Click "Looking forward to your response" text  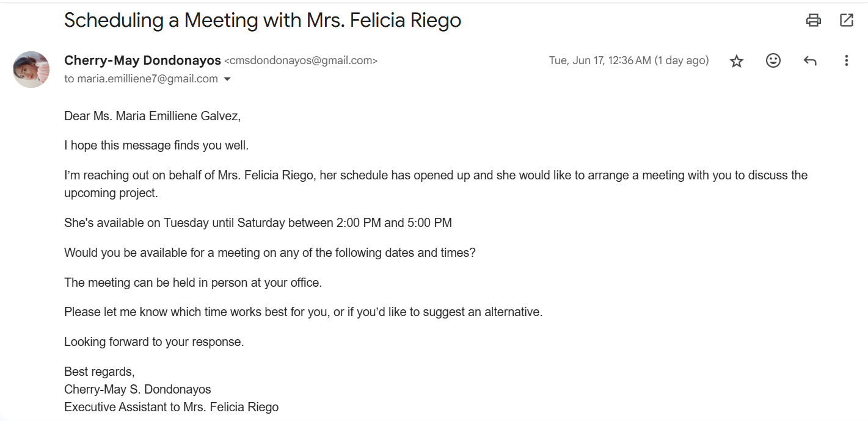pos(154,342)
